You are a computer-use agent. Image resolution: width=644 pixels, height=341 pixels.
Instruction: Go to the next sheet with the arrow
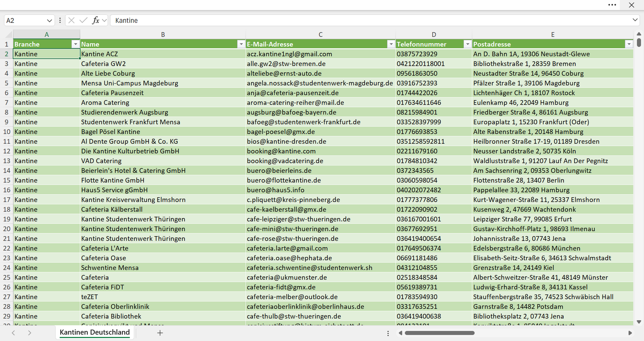click(30, 333)
